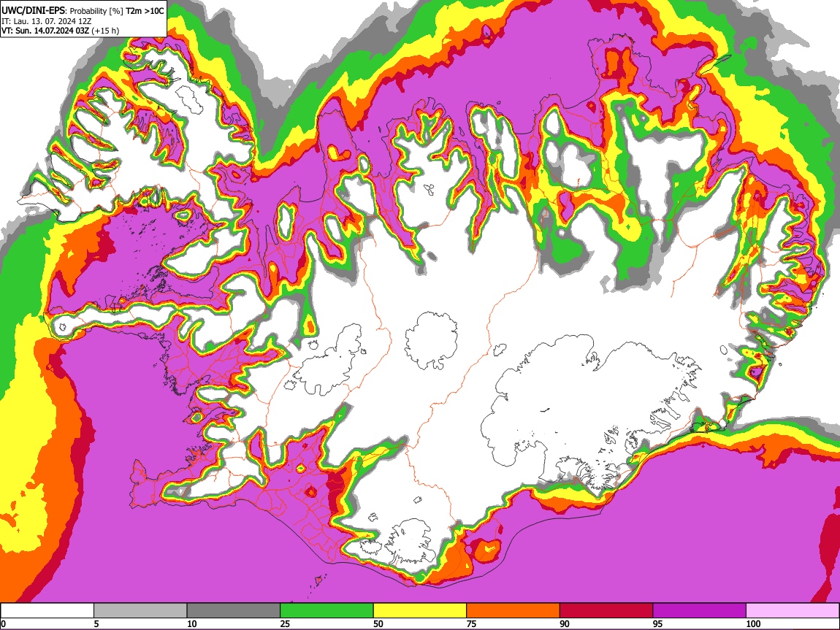
Task: Click the legend value '90'
Action: click(565, 623)
